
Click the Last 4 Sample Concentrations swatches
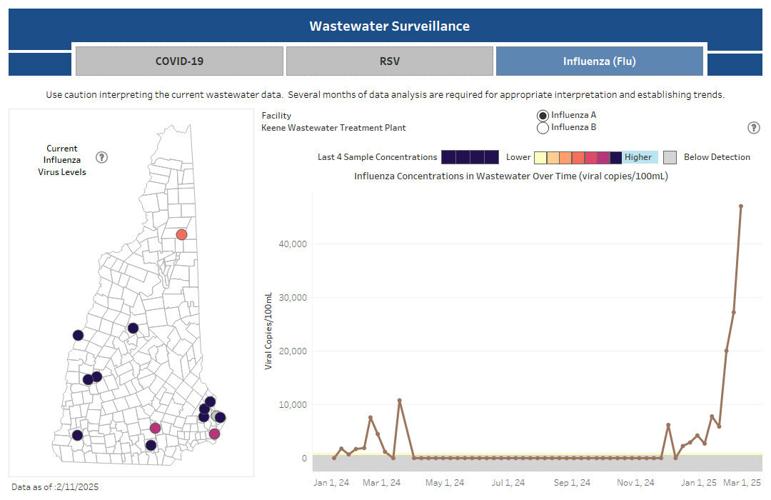(x=470, y=157)
